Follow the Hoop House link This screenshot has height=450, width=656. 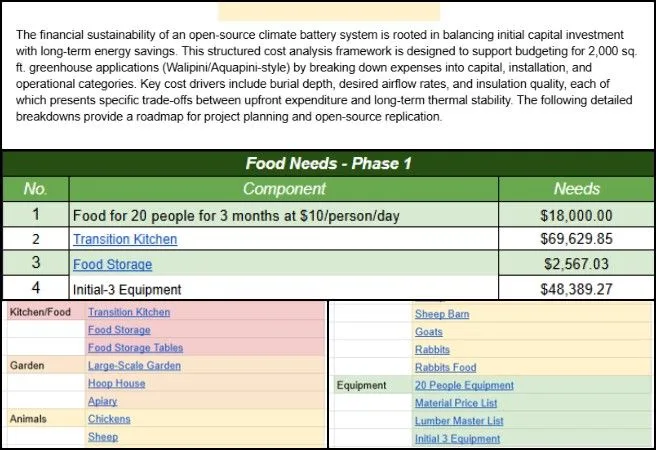pyautogui.click(x=116, y=384)
